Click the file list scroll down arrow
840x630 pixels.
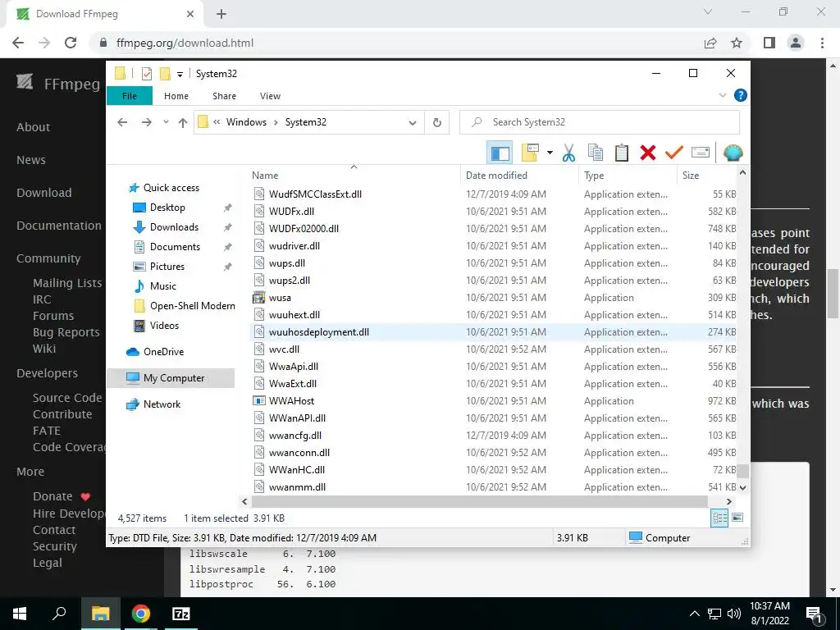coord(742,488)
